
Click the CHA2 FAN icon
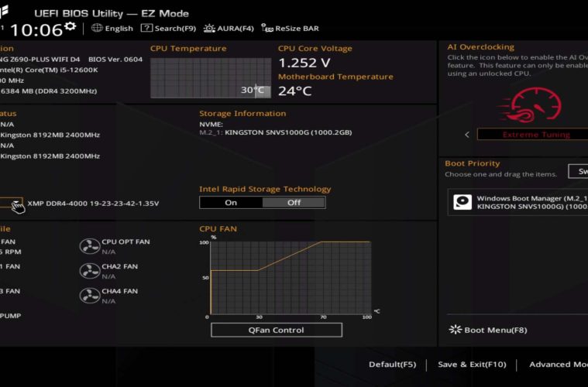click(x=90, y=271)
